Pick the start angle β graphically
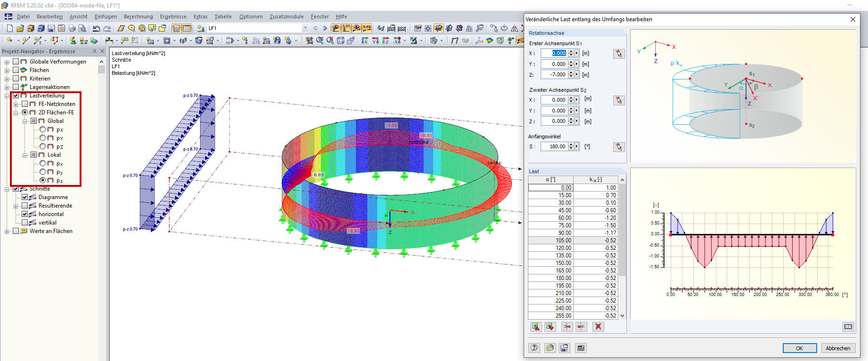This screenshot has height=361, width=868. point(619,147)
